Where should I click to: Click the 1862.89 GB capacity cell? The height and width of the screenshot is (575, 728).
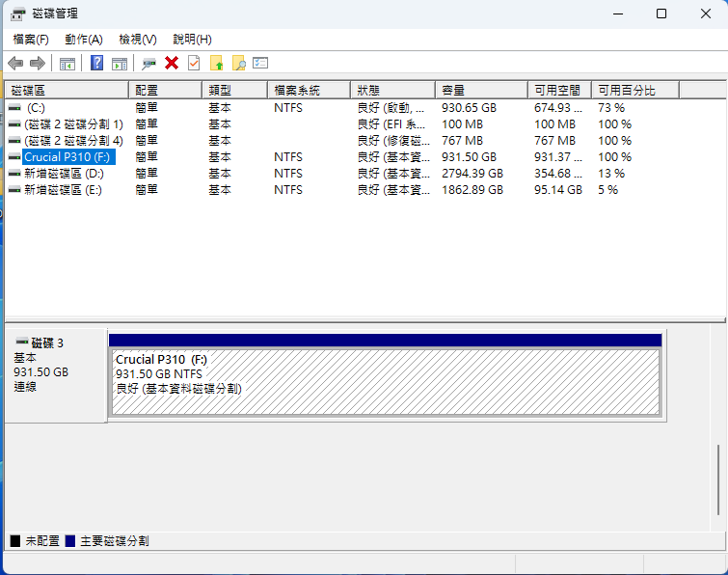(472, 189)
